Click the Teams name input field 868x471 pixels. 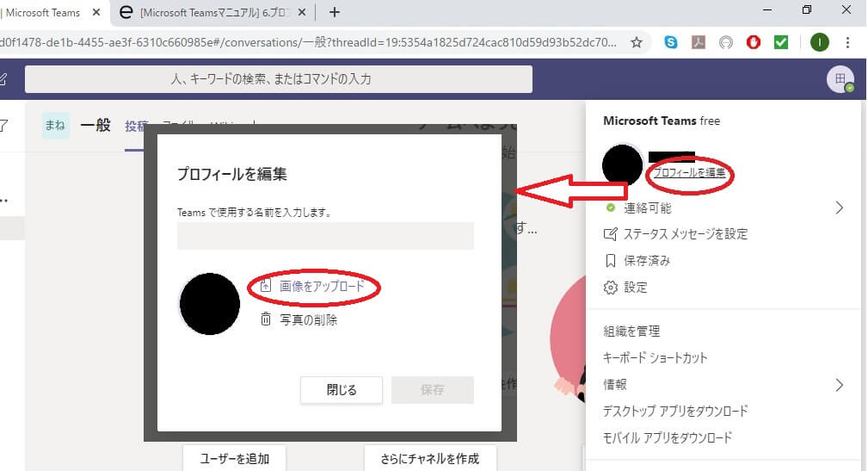[x=325, y=236]
